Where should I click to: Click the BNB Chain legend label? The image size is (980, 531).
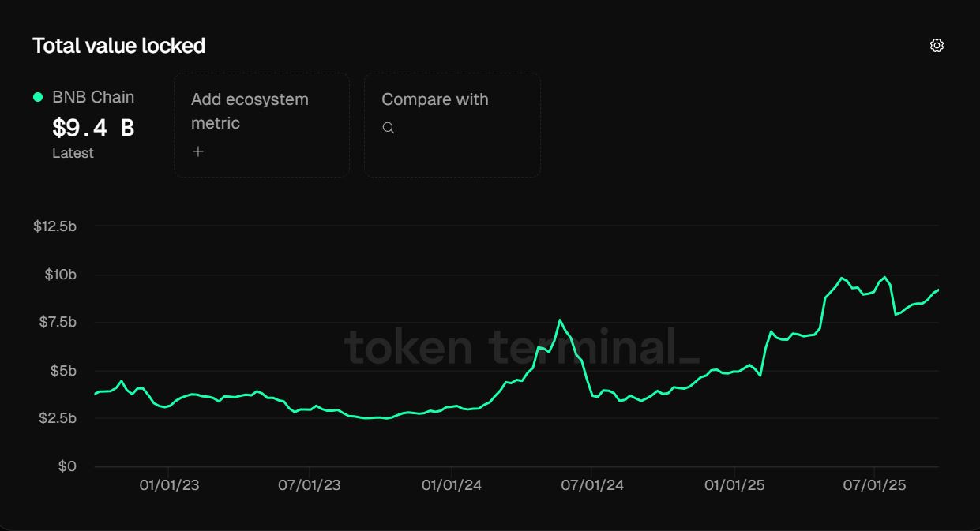coord(93,97)
